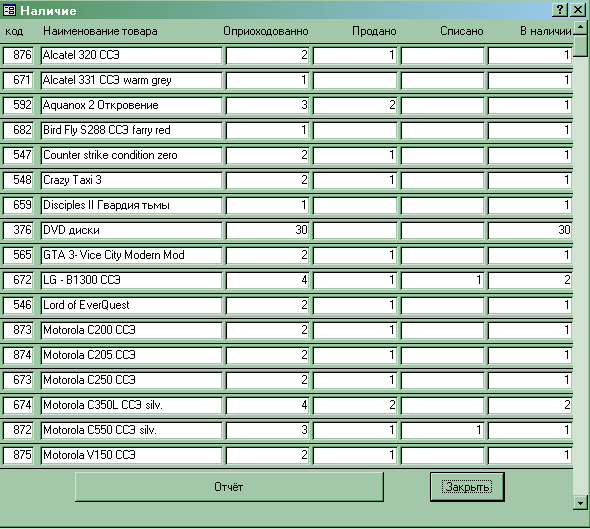Click the help question mark button

pyautogui.click(x=560, y=10)
